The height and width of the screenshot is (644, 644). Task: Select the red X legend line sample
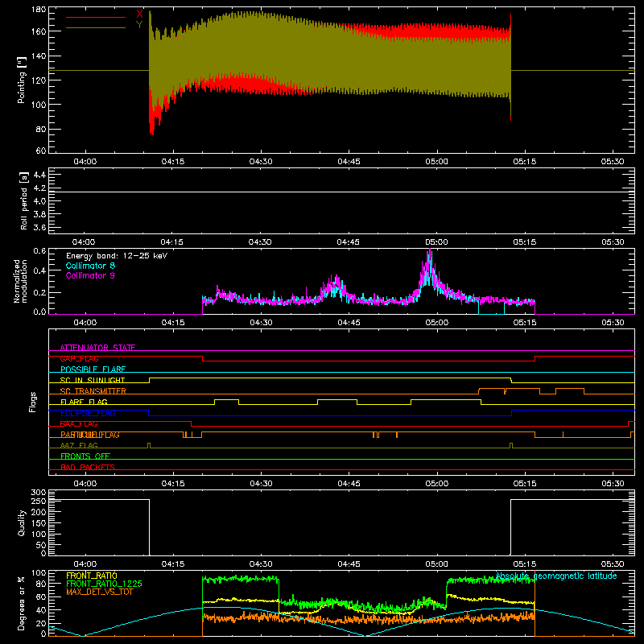[96, 17]
